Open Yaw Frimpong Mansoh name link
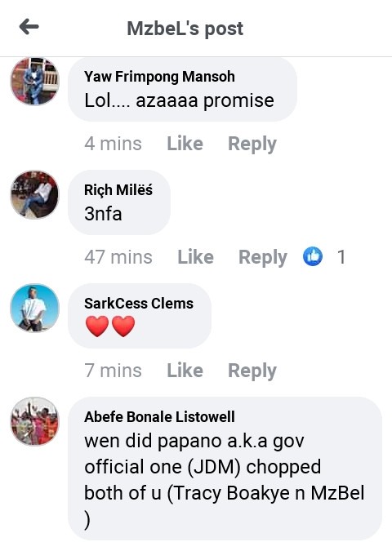The height and width of the screenshot is (542, 392). (x=159, y=77)
